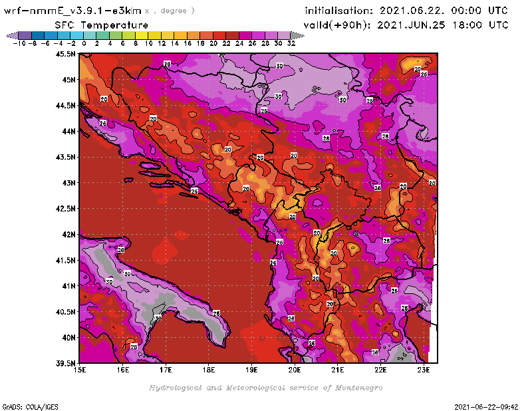This screenshot has width=532, height=411.
Task: Click the '20E' longitude label
Action: click(295, 370)
